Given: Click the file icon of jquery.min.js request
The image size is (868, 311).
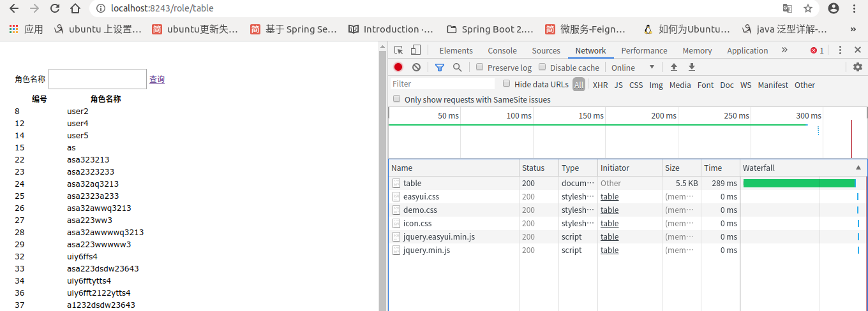Looking at the screenshot, I should pos(396,250).
